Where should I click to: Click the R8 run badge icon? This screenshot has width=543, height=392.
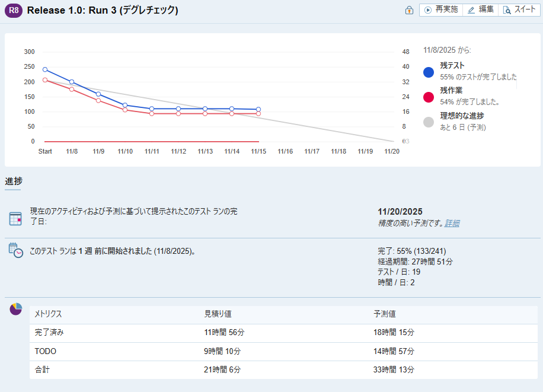click(14, 11)
